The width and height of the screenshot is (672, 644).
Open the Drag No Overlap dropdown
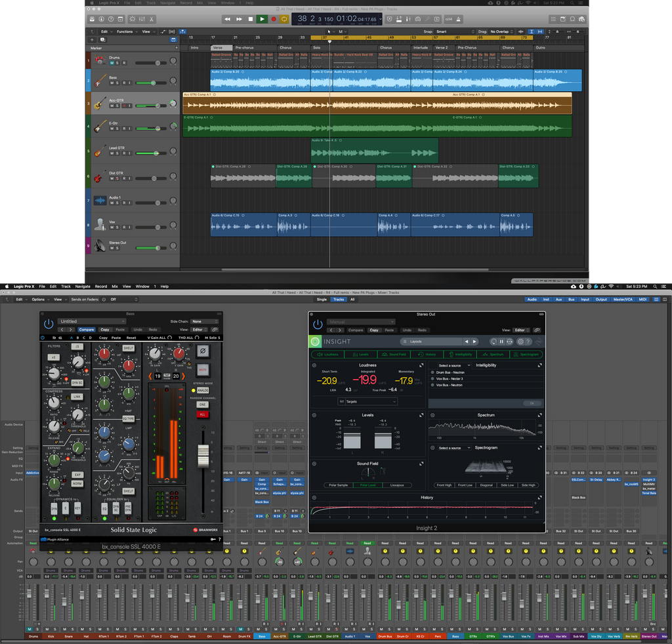click(501, 31)
